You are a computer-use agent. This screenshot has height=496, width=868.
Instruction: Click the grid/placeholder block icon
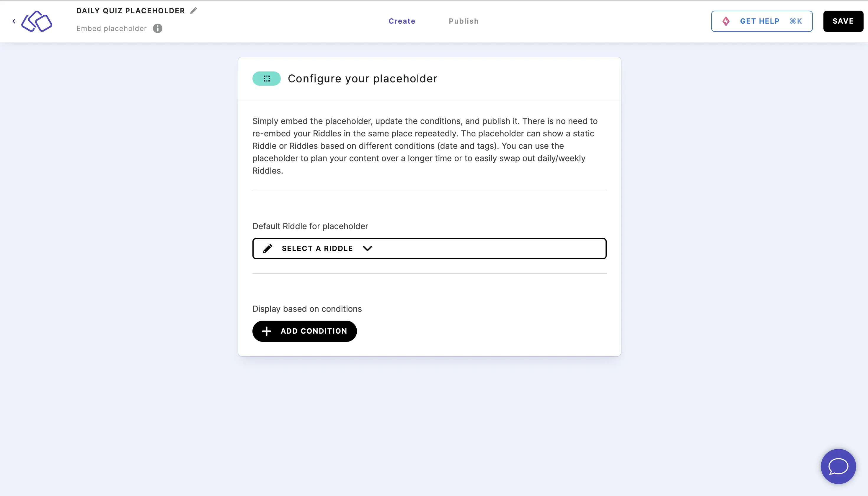coord(267,78)
